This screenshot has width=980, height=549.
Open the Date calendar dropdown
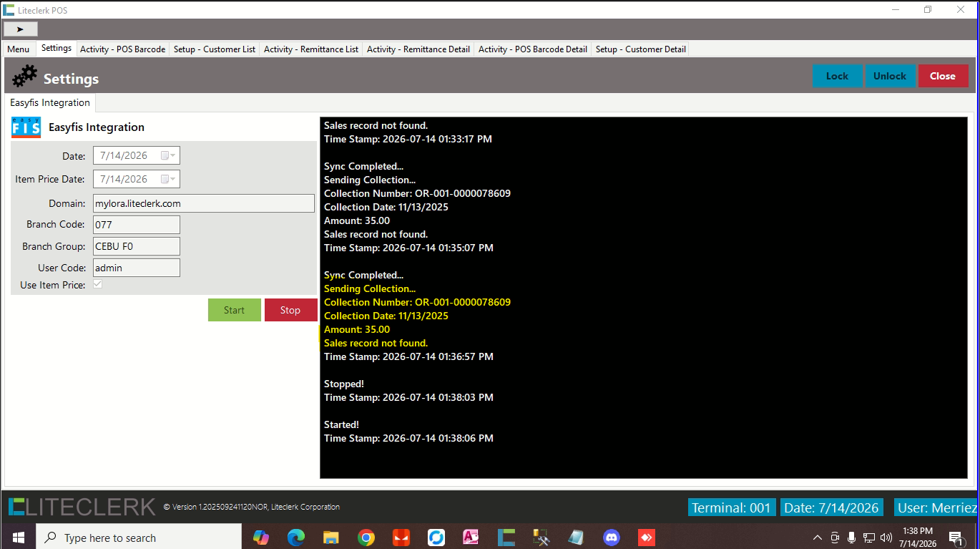pyautogui.click(x=169, y=155)
